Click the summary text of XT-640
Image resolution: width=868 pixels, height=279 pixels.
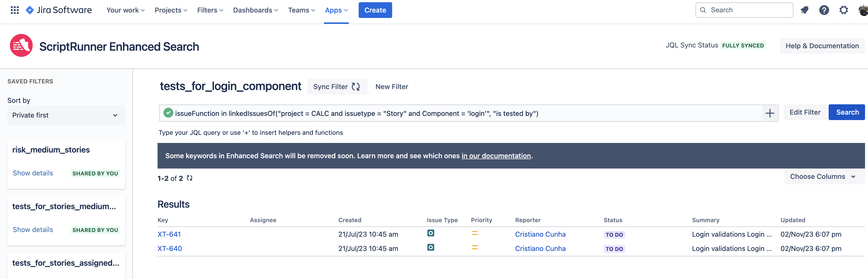pyautogui.click(x=732, y=248)
